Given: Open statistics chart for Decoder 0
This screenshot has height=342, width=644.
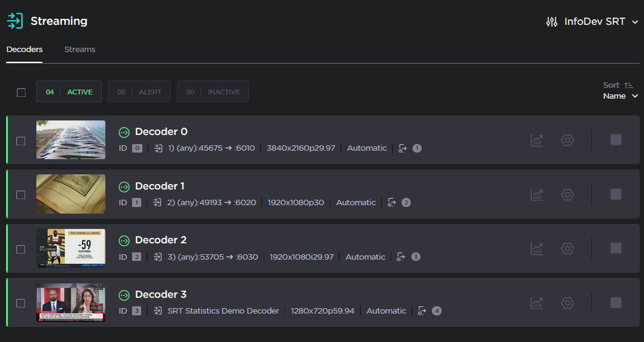Looking at the screenshot, I should pyautogui.click(x=537, y=140).
